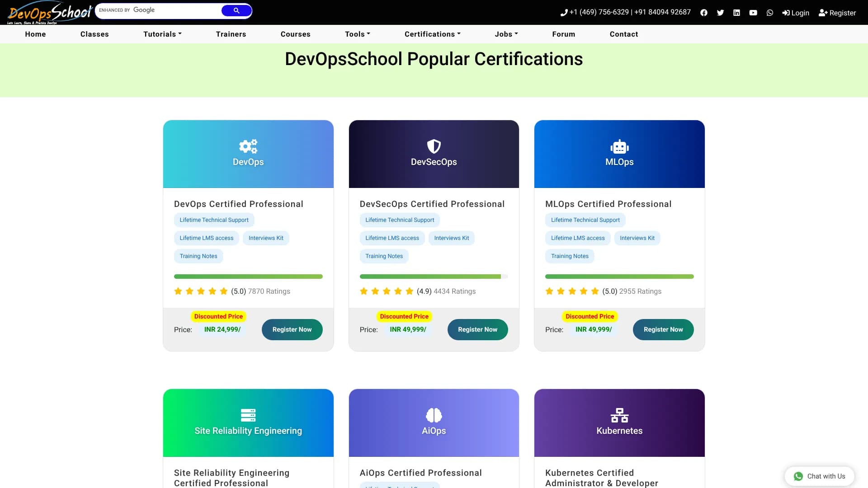The width and height of the screenshot is (868, 488).
Task: Open the Forum menu item
Action: [x=564, y=34]
